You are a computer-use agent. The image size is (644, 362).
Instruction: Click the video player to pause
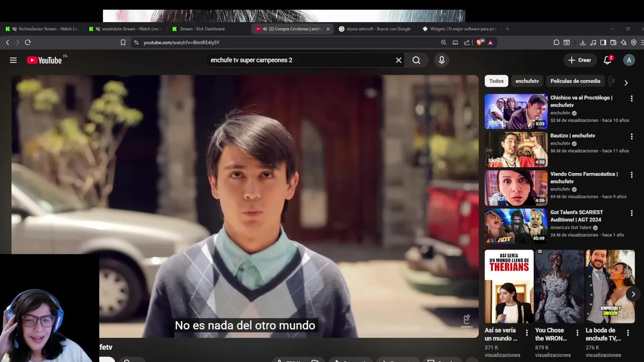245,206
